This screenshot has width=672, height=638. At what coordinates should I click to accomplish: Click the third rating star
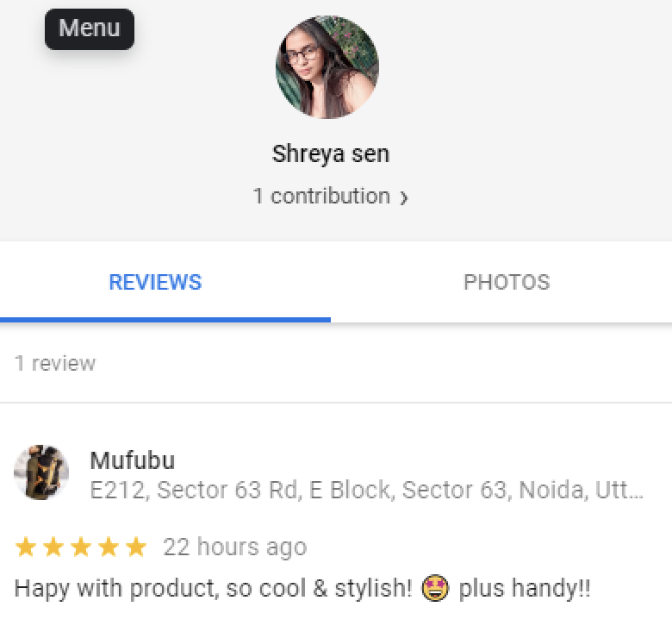(81, 547)
